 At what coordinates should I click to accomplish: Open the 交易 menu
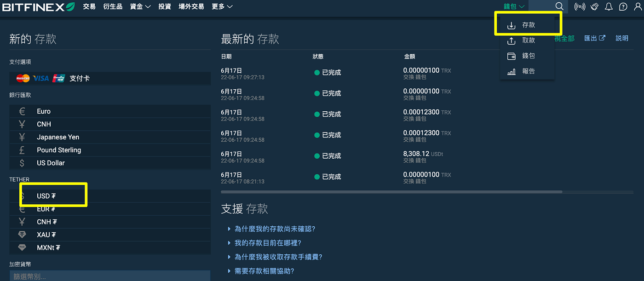pos(89,6)
